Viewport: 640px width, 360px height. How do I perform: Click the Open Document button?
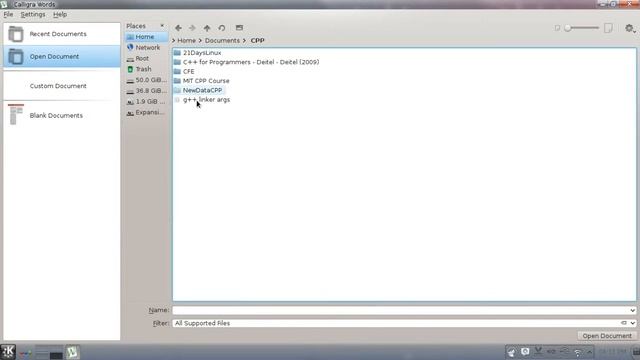[x=607, y=336]
